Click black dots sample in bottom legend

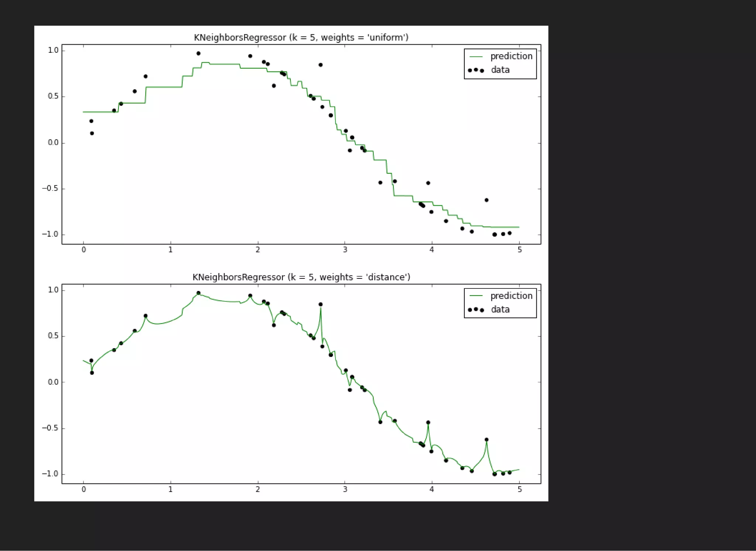(x=475, y=309)
